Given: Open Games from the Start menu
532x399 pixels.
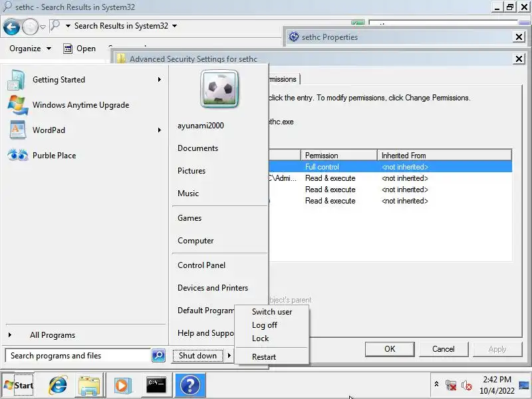Looking at the screenshot, I should point(190,218).
